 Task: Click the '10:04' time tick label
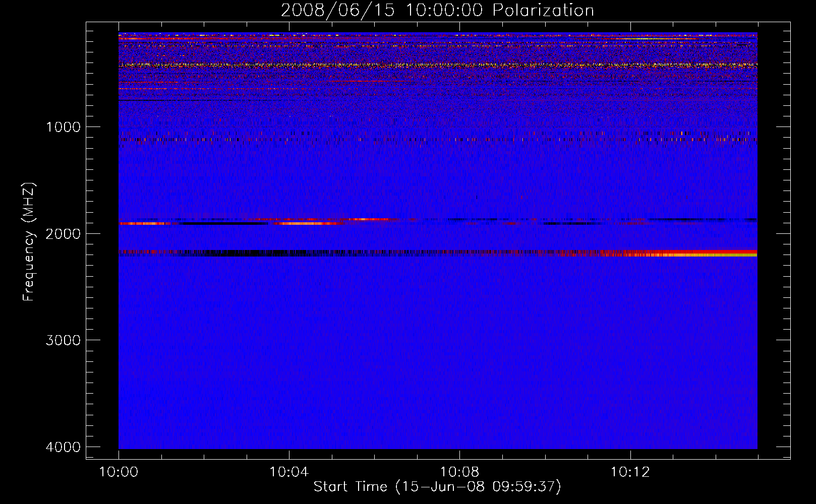click(289, 472)
